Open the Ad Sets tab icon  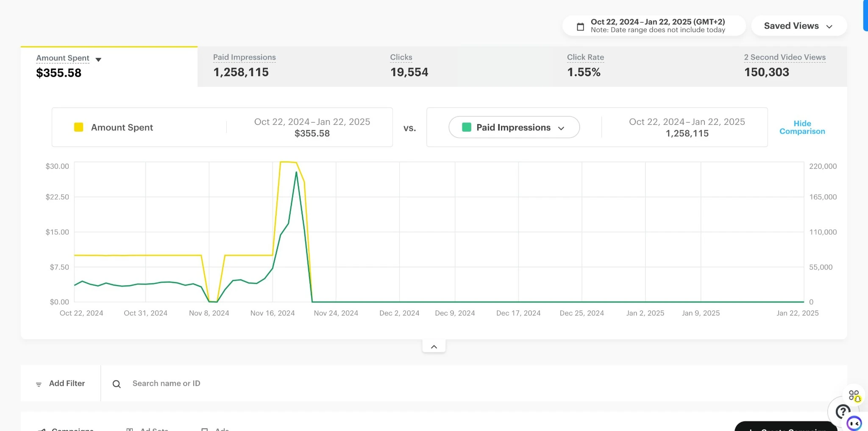[x=130, y=429]
